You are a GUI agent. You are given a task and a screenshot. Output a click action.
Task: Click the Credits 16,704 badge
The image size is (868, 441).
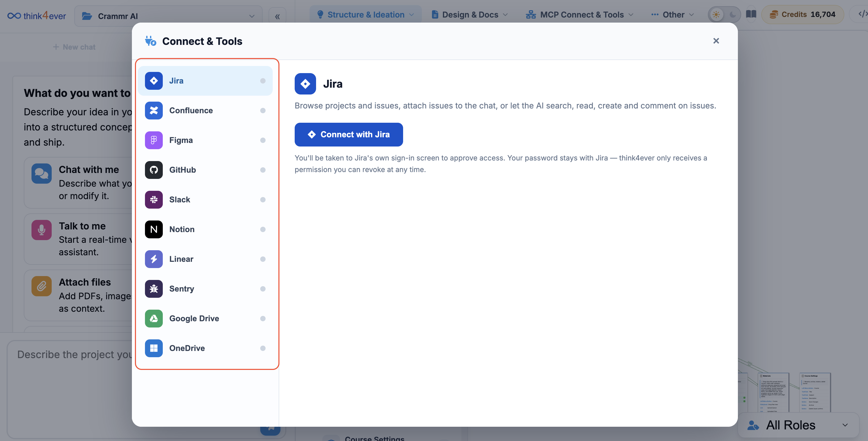click(x=802, y=15)
